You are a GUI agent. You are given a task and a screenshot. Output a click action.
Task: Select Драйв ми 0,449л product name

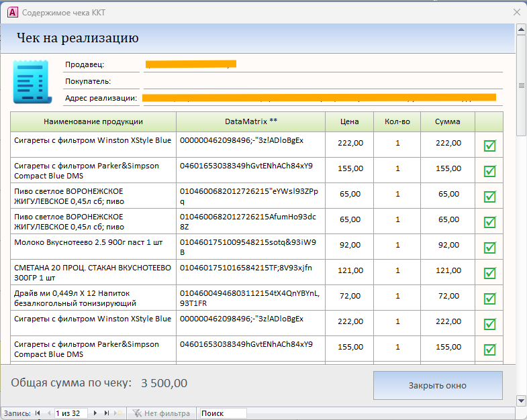[x=75, y=298]
